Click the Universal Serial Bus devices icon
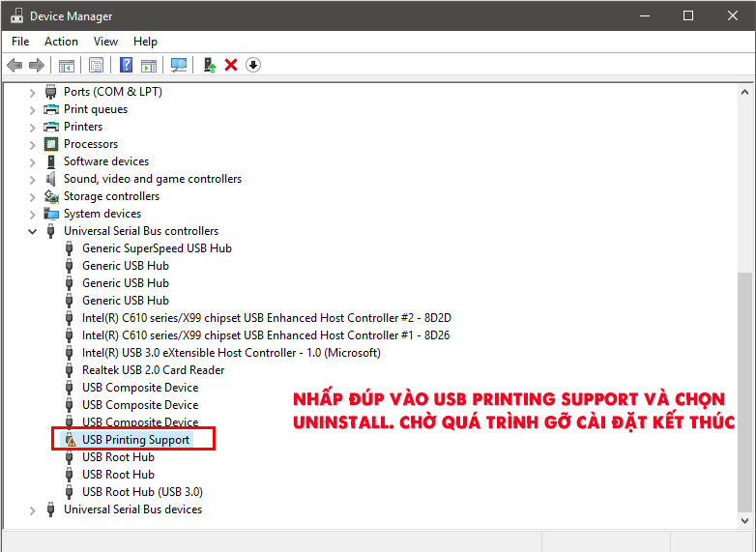 tap(50, 509)
